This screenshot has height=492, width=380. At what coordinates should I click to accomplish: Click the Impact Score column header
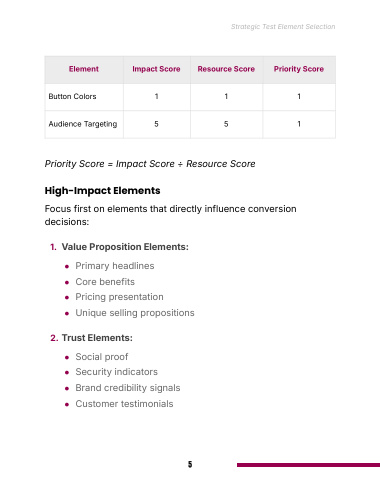coord(156,69)
